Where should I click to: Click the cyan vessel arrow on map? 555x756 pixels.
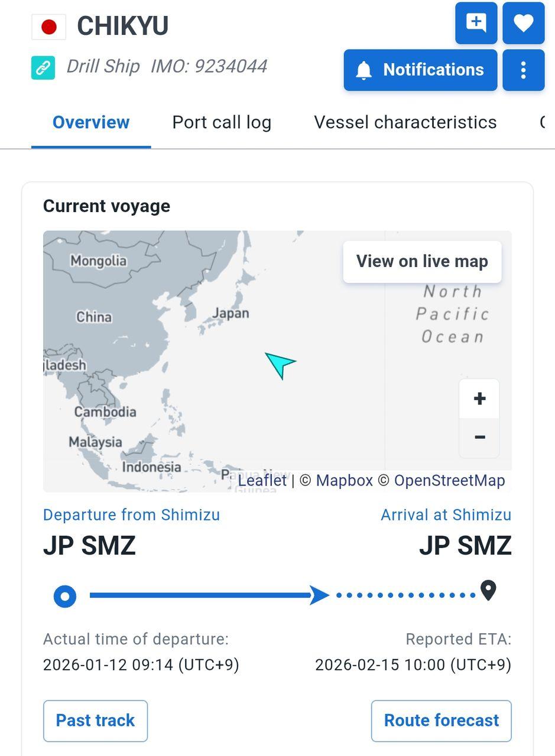(x=280, y=364)
